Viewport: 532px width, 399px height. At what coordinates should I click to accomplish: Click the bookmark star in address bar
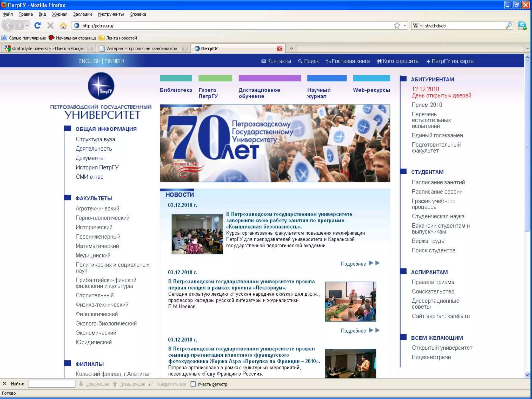pyautogui.click(x=397, y=25)
